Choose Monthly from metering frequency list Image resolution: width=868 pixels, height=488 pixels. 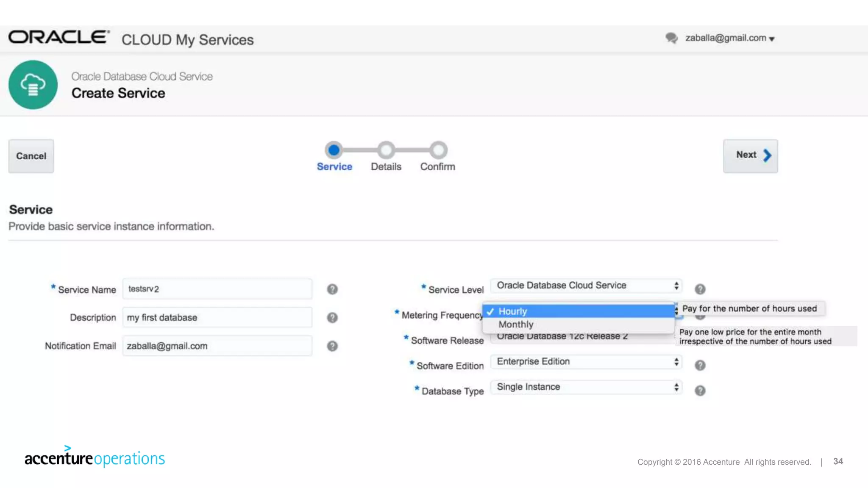pos(516,324)
